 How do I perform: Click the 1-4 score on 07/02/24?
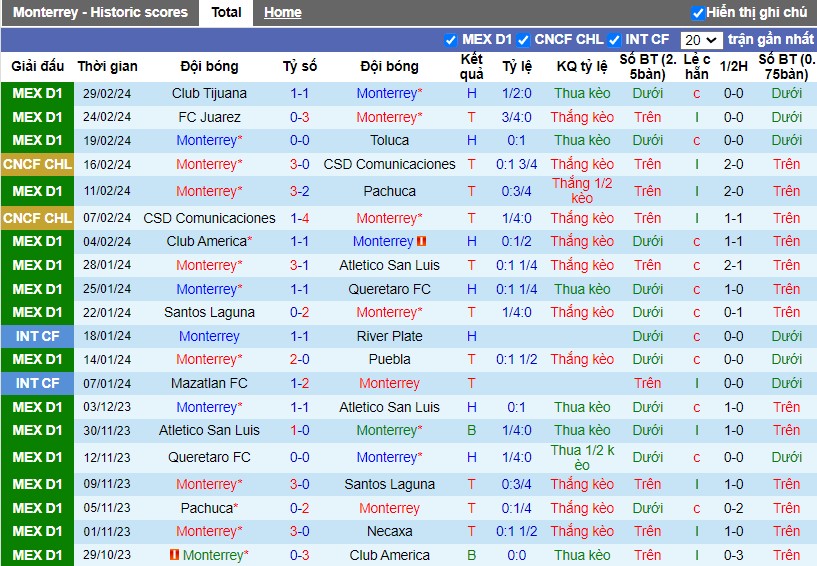(x=300, y=218)
